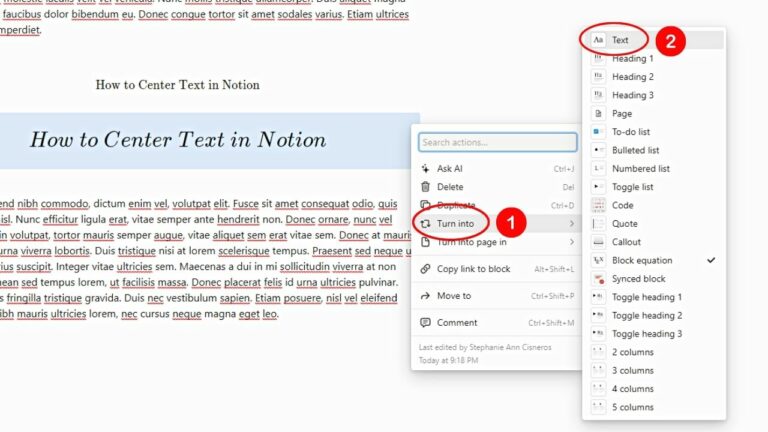
Task: Click the Search actions input field
Action: click(x=498, y=143)
